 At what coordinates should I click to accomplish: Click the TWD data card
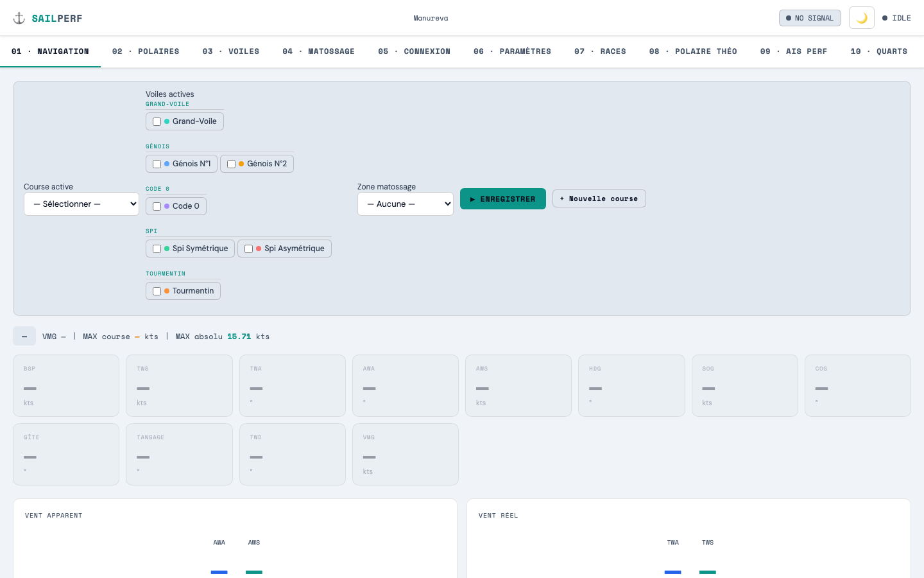click(x=293, y=454)
